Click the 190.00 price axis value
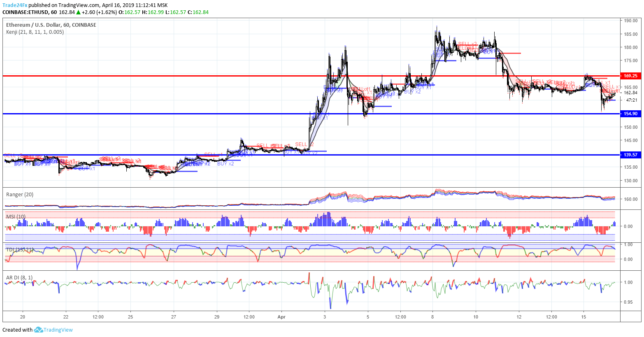644x337 pixels. pos(631,21)
